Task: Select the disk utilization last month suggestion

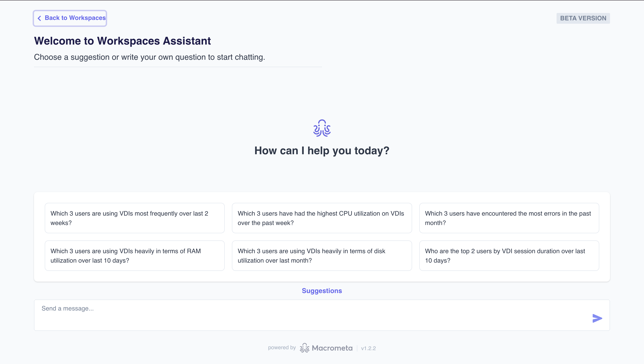Action: tap(322, 255)
